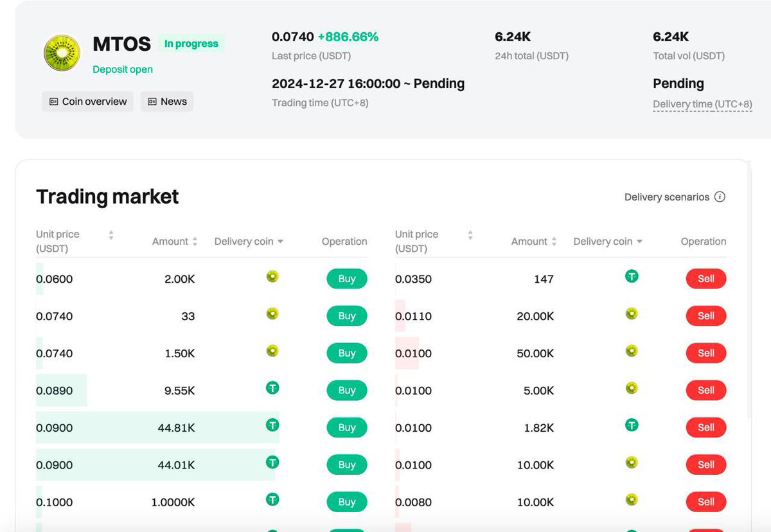Viewport: 771px width, 532px height.
Task: Open sell side Delivery coin dropdown
Action: [608, 242]
